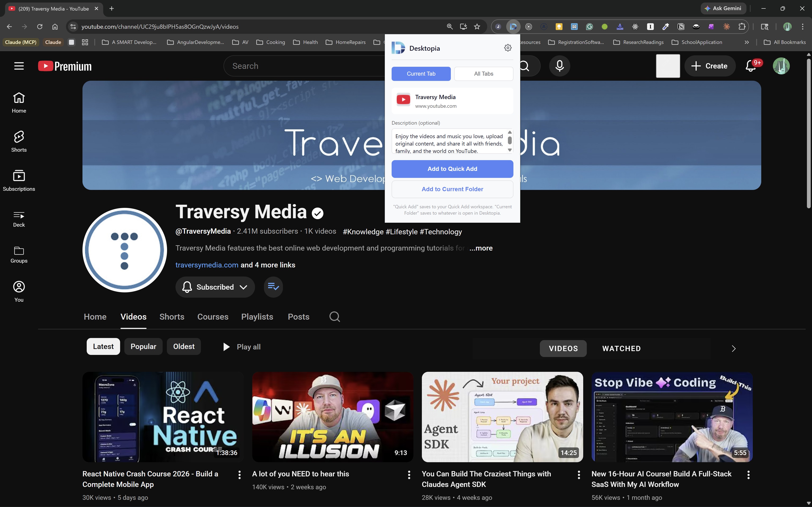Switch to the Playlists tab
Screen dimensions: 812x507
pyautogui.click(x=257, y=316)
